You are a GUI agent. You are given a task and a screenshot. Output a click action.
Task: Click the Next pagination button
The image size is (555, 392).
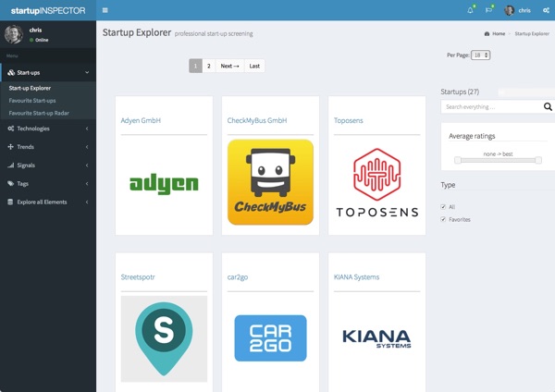[x=229, y=66]
